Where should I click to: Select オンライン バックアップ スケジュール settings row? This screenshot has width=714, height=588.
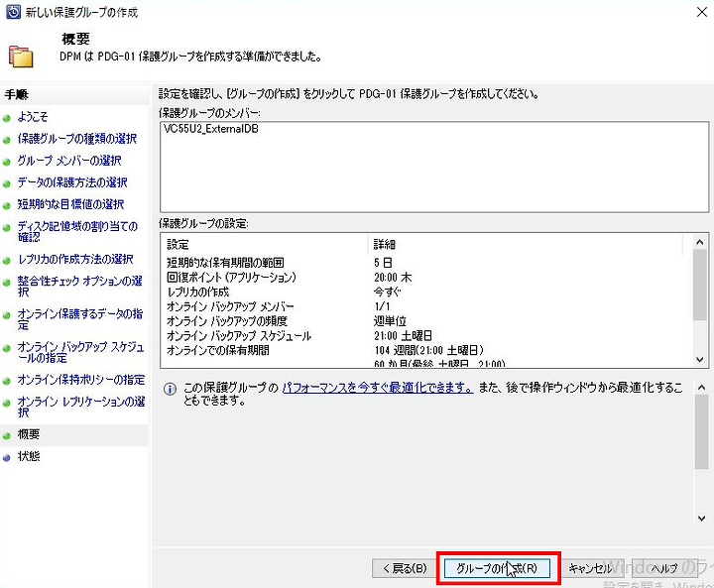239,336
